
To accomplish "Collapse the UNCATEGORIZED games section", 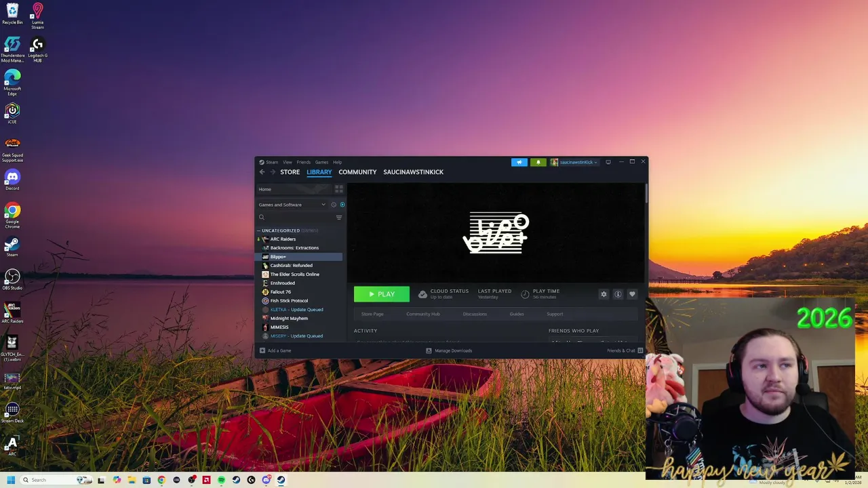I will click(x=258, y=230).
